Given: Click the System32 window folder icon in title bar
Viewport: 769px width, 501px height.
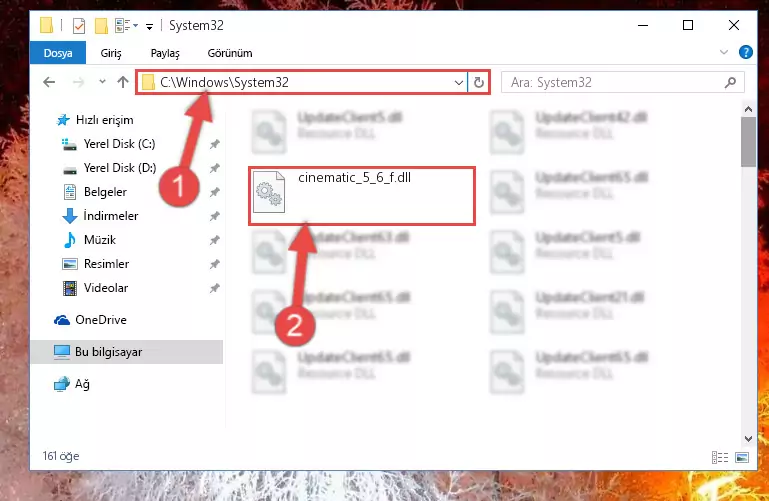Looking at the screenshot, I should pyautogui.click(x=46, y=25).
